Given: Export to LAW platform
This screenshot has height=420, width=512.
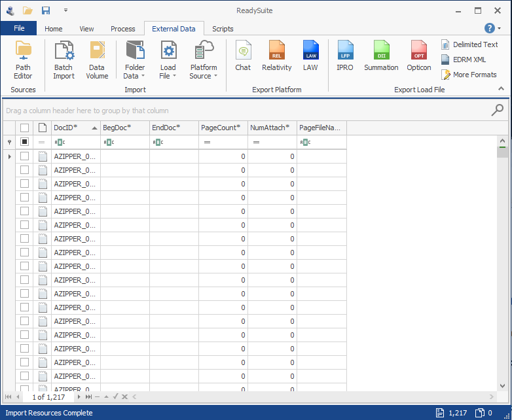Looking at the screenshot, I should [x=310, y=56].
